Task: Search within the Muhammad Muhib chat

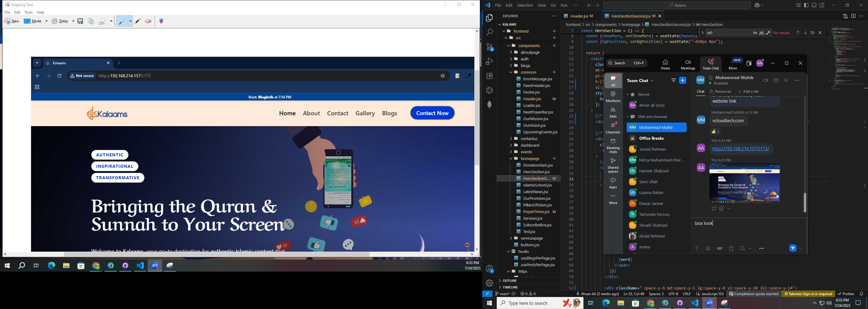Action: [x=786, y=80]
